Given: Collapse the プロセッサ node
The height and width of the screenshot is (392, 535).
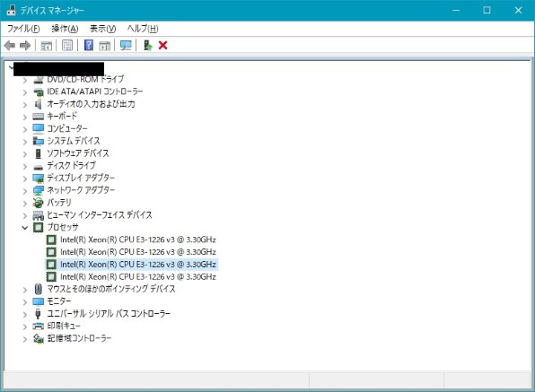Looking at the screenshot, I should [25, 227].
